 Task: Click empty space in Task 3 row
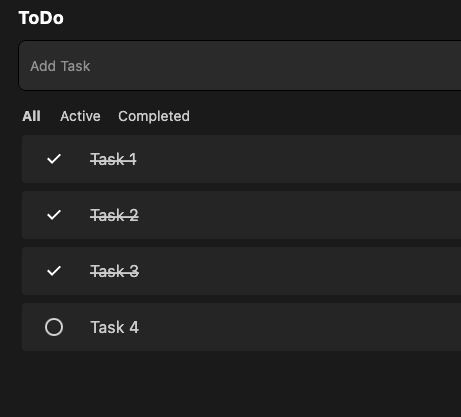coord(300,271)
